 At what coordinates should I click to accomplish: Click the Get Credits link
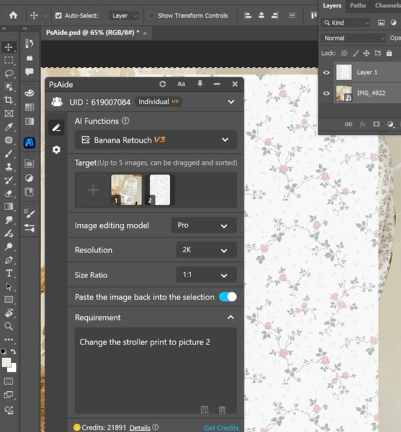(x=221, y=428)
